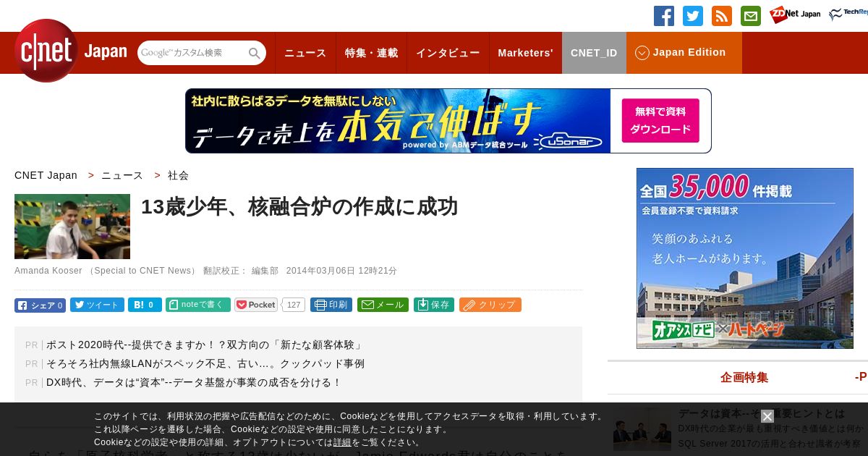Click the search magnifier icon
Screen dimensions: 868x456
255,53
